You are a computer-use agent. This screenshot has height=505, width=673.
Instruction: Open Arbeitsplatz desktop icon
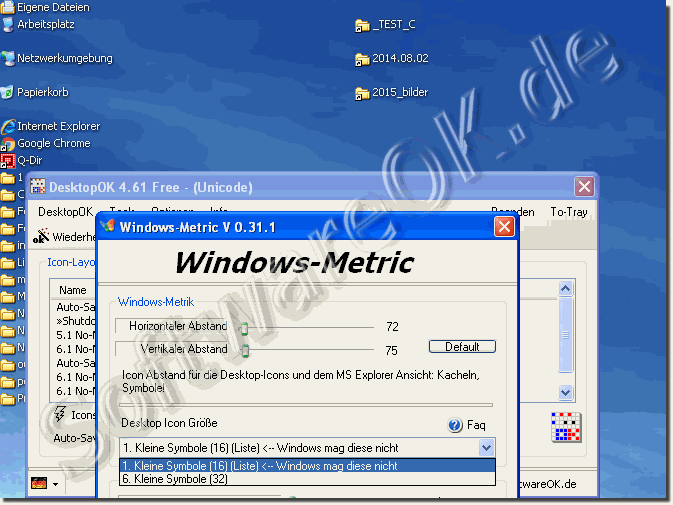pos(7,24)
